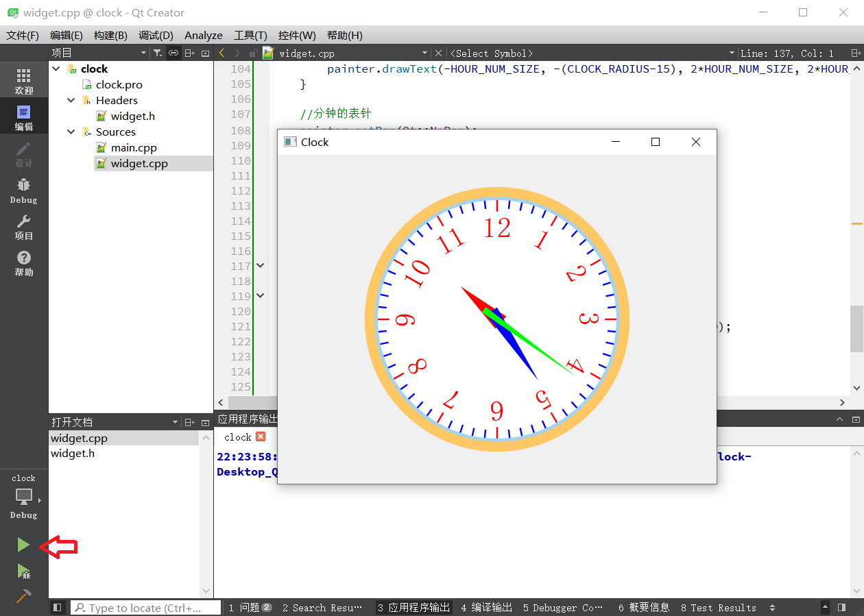Image resolution: width=864 pixels, height=616 pixels.
Task: Switch to the Compile Output pane tab
Action: pos(486,608)
